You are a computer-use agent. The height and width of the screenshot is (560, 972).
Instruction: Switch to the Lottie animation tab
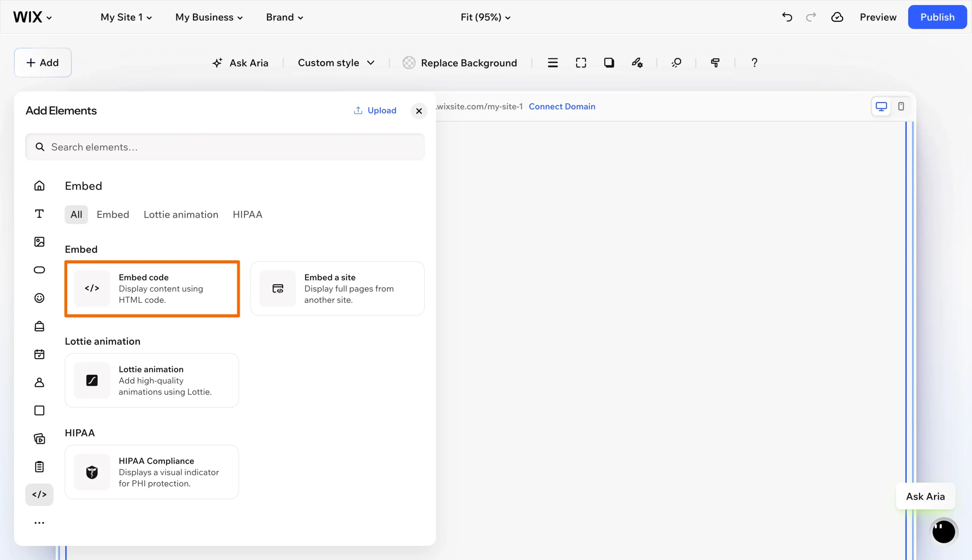click(181, 214)
